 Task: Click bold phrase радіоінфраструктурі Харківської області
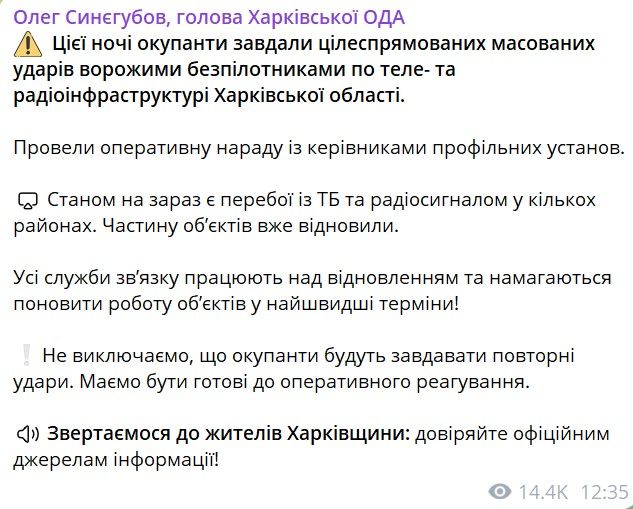(x=212, y=96)
